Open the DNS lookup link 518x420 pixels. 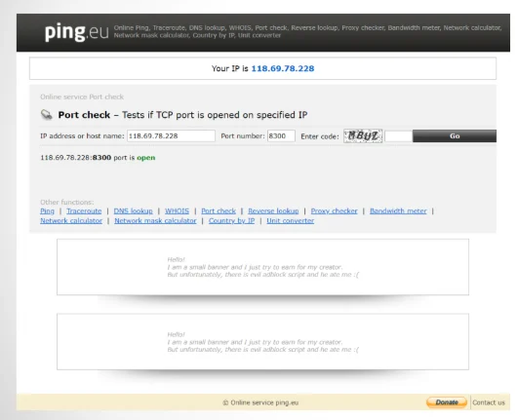coord(133,211)
